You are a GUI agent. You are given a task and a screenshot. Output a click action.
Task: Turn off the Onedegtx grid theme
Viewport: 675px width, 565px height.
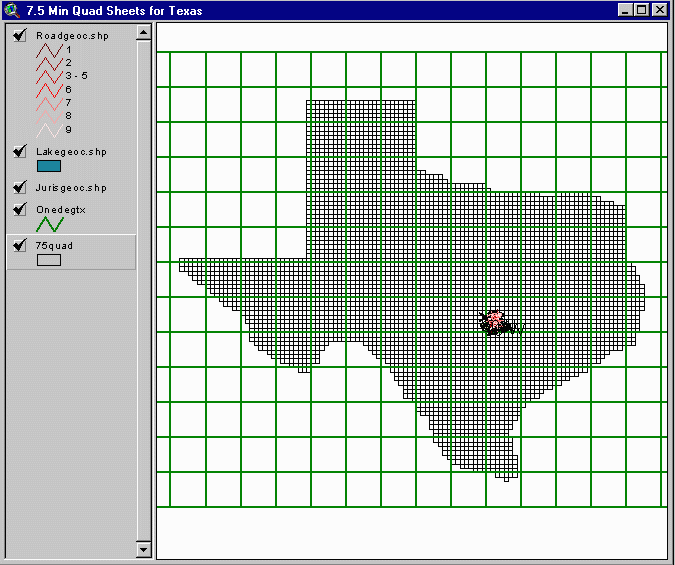[20, 209]
